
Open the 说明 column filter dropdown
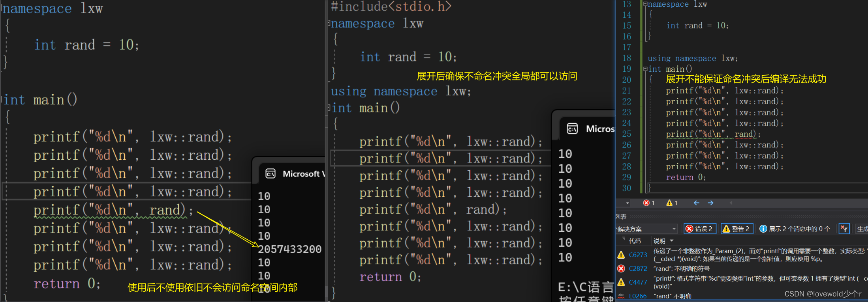pyautogui.click(x=672, y=241)
